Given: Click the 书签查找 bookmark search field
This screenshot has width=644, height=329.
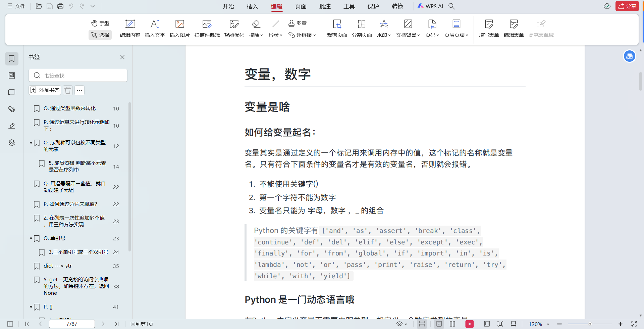Looking at the screenshot, I should [78, 76].
